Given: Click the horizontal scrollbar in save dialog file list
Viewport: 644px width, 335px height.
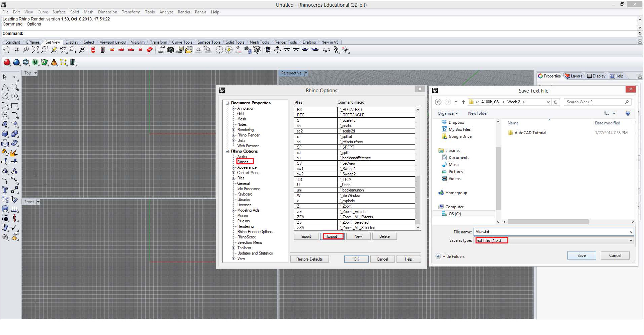Looking at the screenshot, I should (548, 222).
